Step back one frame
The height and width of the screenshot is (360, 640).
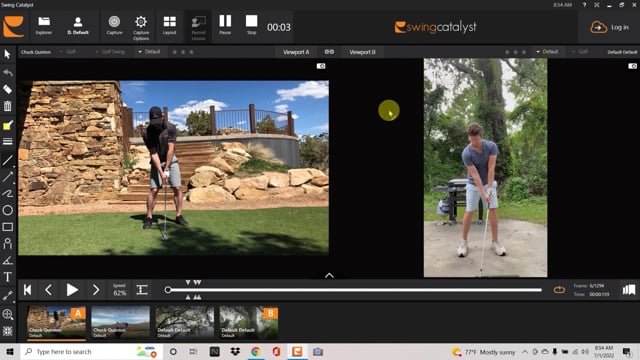coord(48,290)
